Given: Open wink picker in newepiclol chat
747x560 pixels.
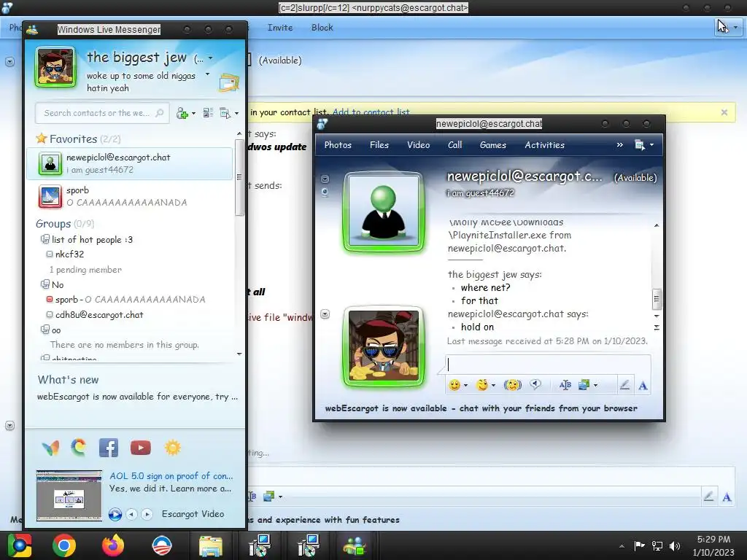Looking at the screenshot, I should pyautogui.click(x=482, y=385).
